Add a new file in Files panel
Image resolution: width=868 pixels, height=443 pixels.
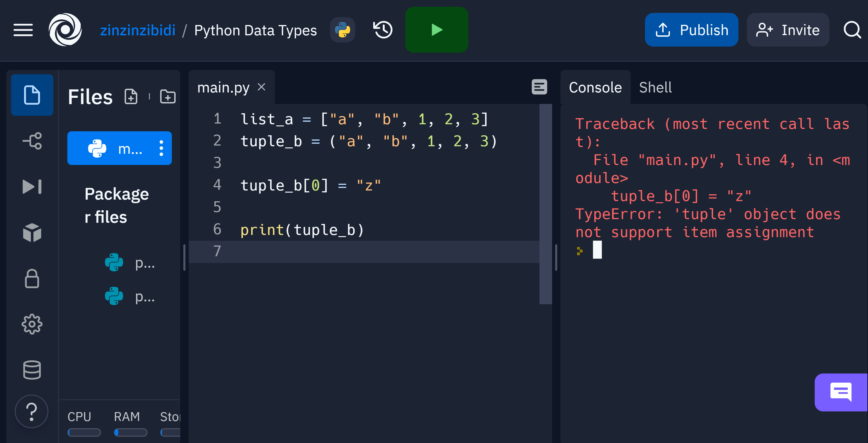click(x=131, y=97)
